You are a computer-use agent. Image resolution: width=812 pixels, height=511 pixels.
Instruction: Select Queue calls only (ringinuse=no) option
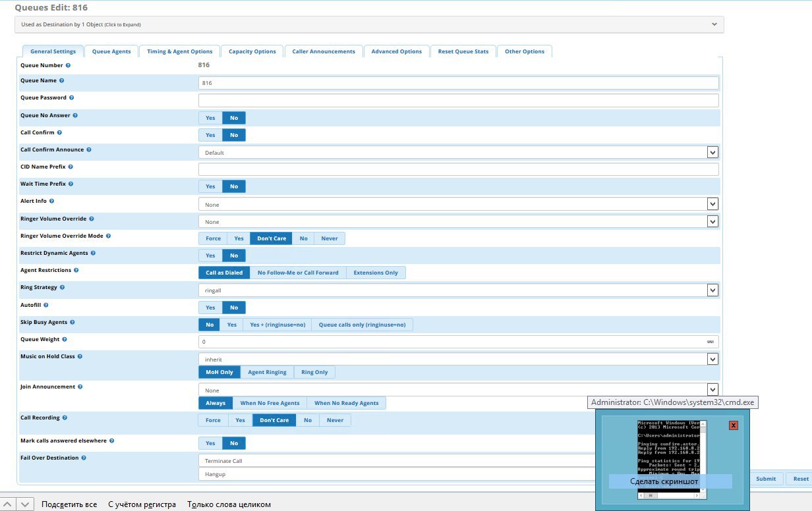click(362, 325)
